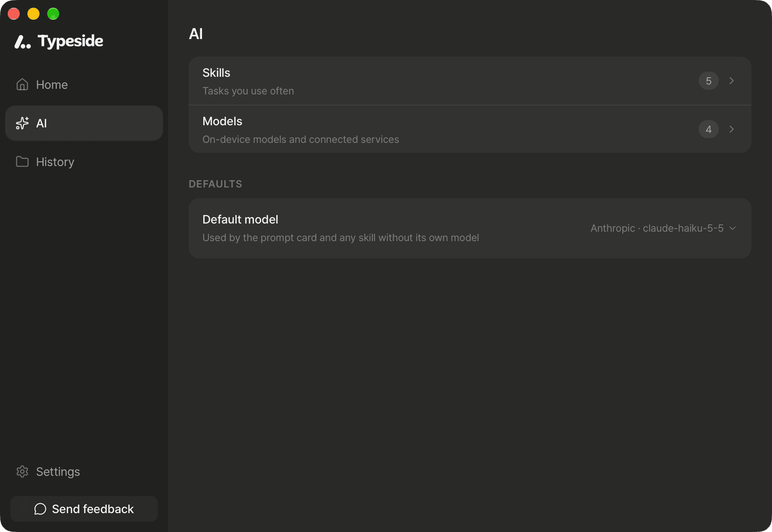Click the Home house icon in sidebar

point(22,85)
